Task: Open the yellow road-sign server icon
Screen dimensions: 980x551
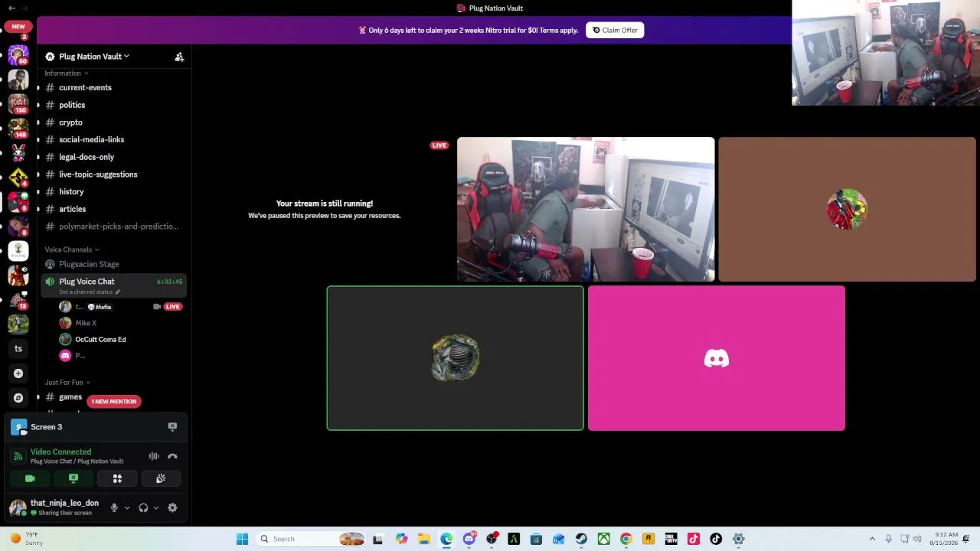Action: [x=18, y=178]
